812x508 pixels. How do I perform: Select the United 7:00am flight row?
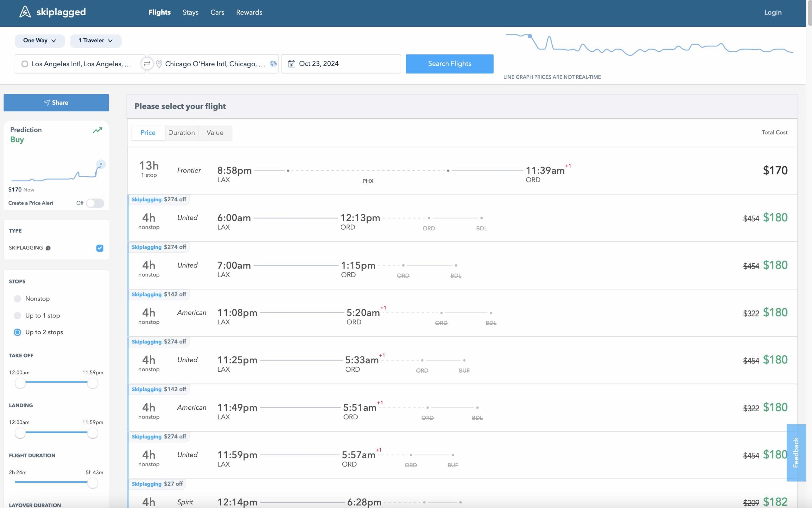click(x=462, y=265)
